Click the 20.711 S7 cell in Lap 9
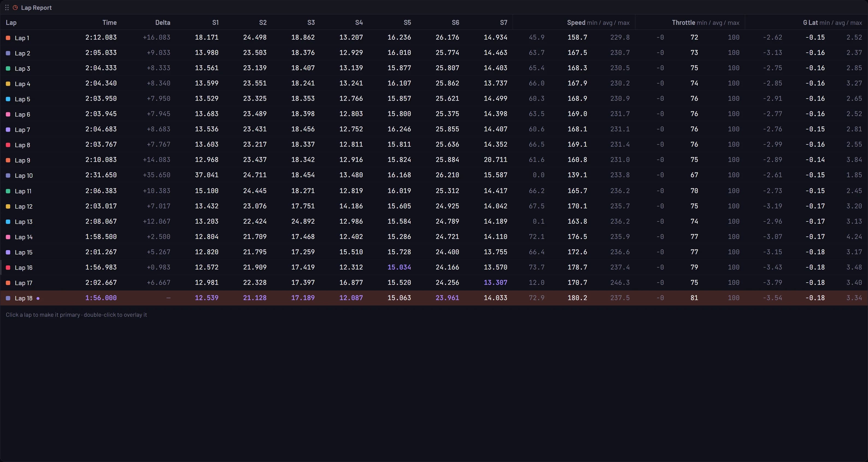This screenshot has width=868, height=462. point(495,160)
